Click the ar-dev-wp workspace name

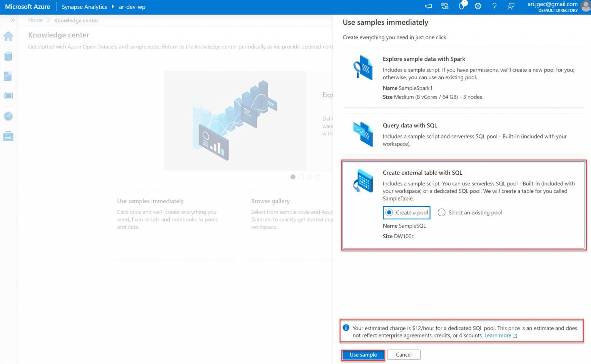click(x=132, y=7)
